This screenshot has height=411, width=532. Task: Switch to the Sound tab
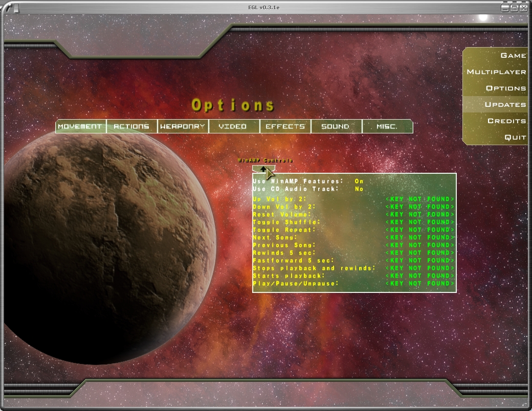click(336, 126)
